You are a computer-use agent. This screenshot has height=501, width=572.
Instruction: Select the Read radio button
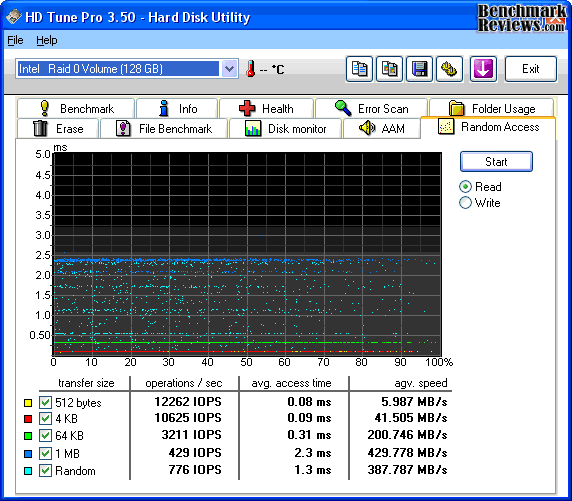(x=465, y=187)
